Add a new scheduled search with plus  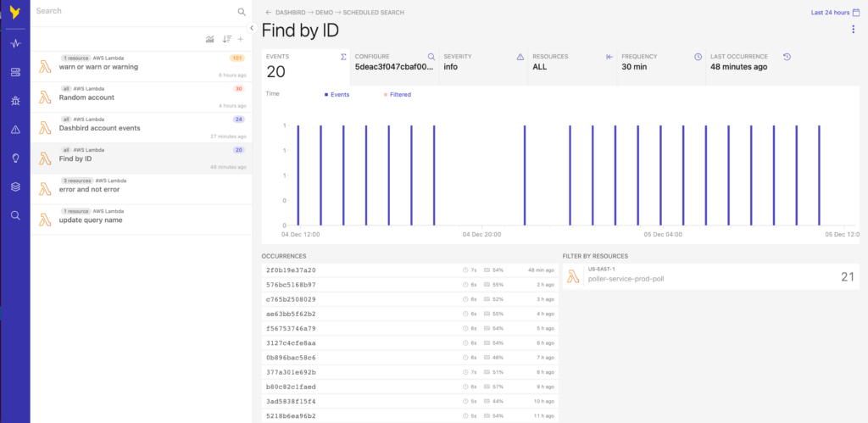click(x=240, y=39)
